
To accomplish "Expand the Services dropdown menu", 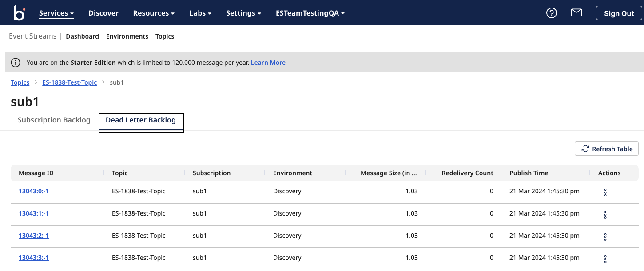I will click(x=56, y=13).
